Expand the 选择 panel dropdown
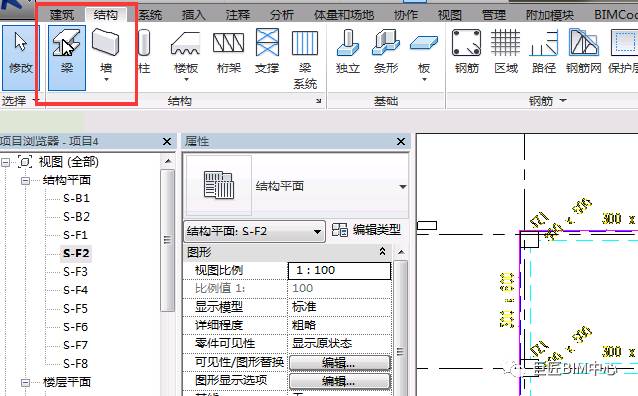The width and height of the screenshot is (638, 396). (x=35, y=100)
